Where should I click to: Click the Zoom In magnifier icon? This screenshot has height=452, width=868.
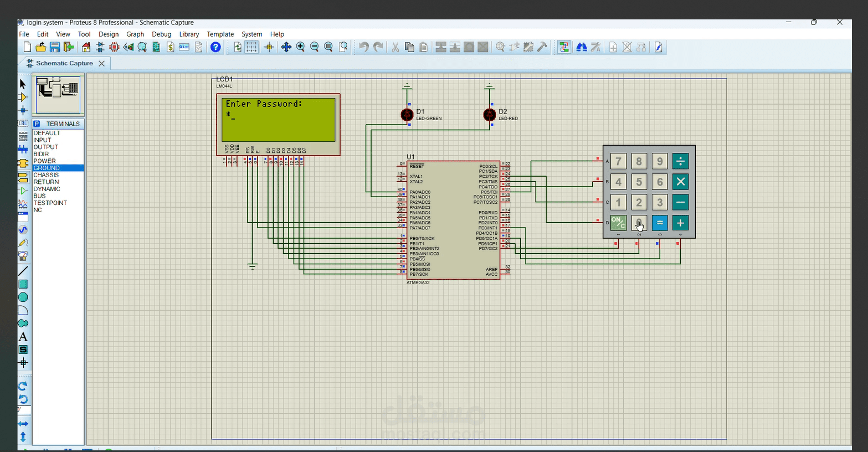point(300,47)
